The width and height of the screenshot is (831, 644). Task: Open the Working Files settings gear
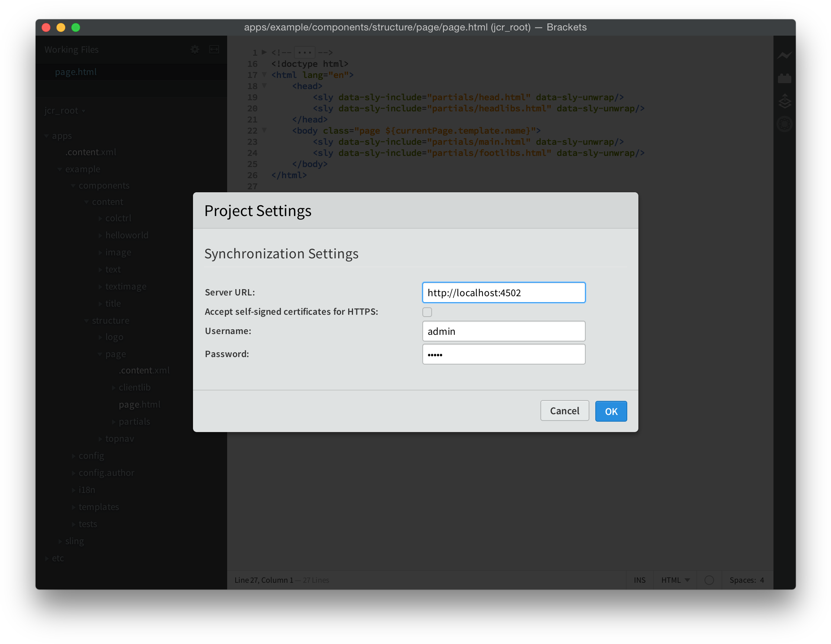point(194,49)
